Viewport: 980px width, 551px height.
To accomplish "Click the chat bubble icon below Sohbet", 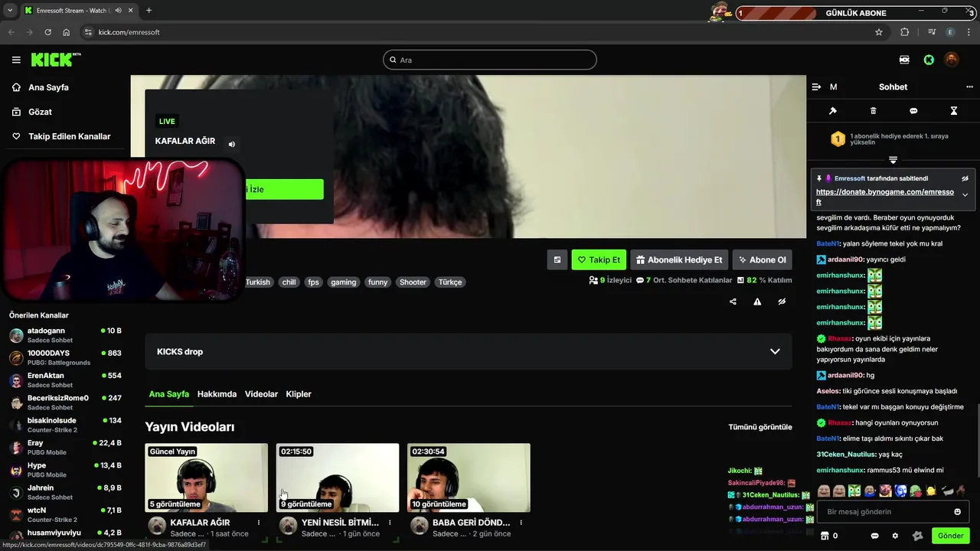I will coord(913,111).
